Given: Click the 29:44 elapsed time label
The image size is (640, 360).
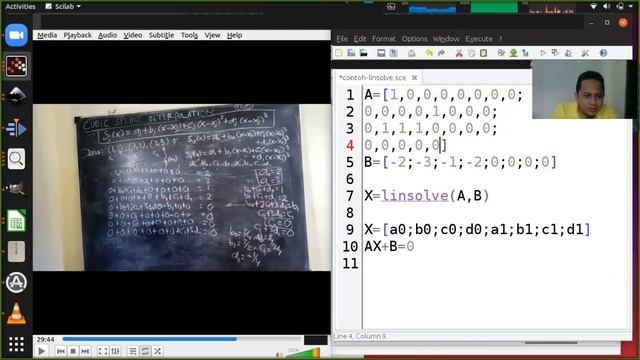Looking at the screenshot, I should tap(45, 339).
